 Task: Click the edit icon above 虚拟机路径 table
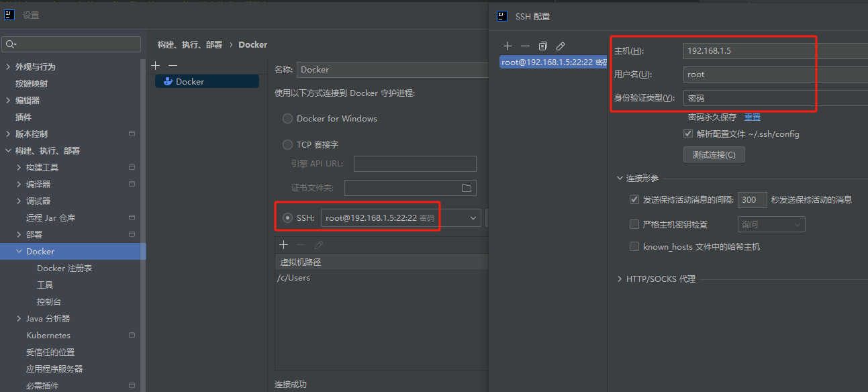(318, 244)
